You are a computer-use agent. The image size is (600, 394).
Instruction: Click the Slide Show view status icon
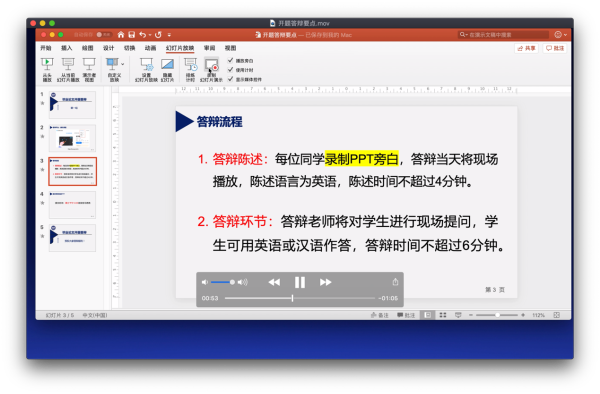458,315
